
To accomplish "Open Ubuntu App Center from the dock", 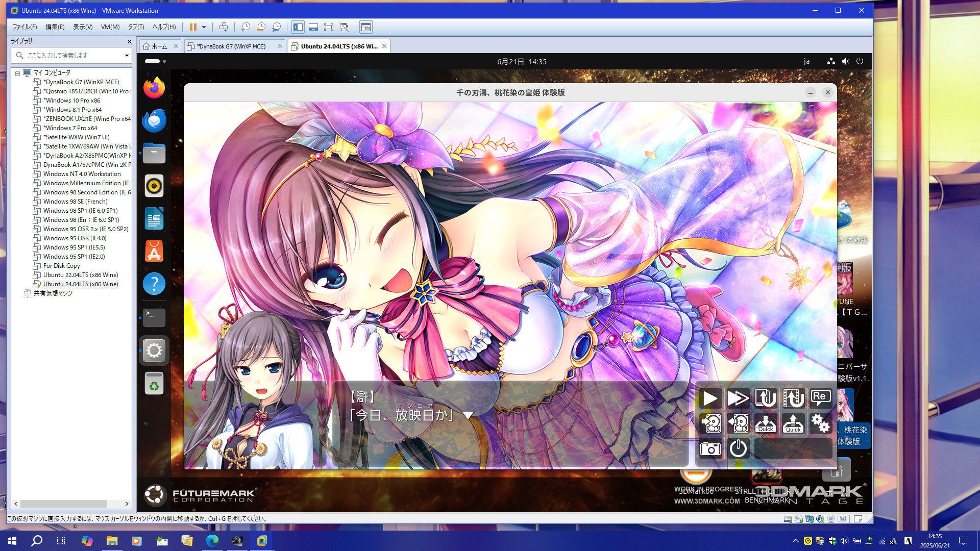I will (x=154, y=251).
